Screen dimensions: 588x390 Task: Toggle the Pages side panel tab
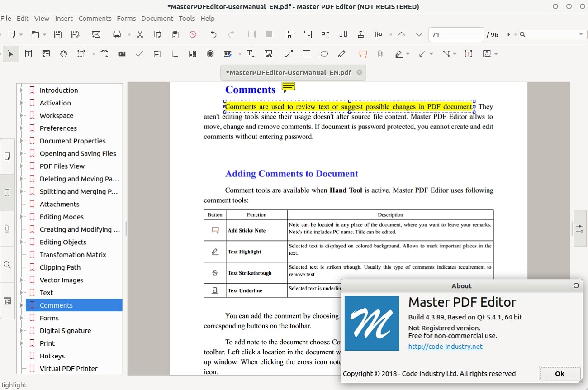[7, 156]
